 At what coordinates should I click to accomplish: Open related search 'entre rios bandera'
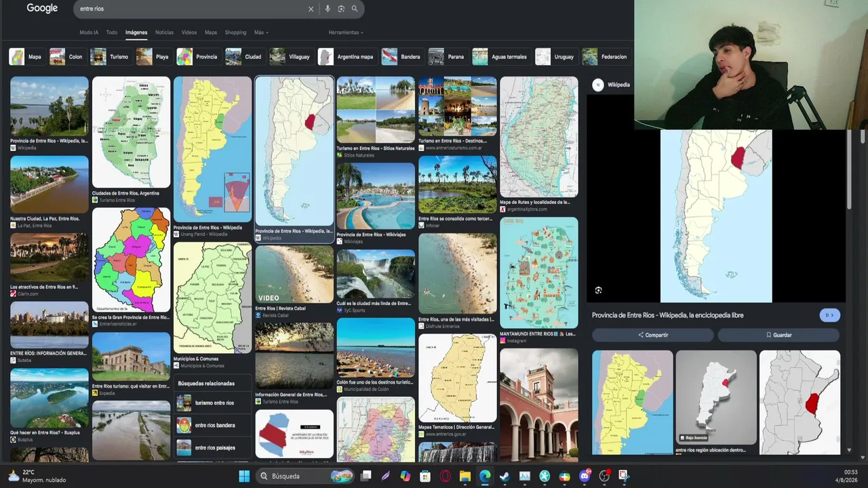(213, 425)
